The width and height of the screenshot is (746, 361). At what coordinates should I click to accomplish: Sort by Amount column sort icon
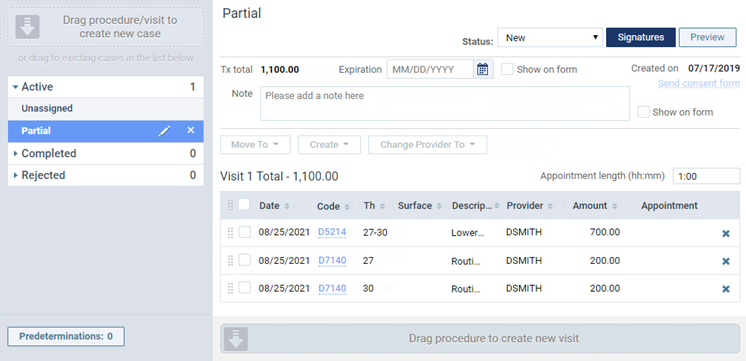[615, 206]
